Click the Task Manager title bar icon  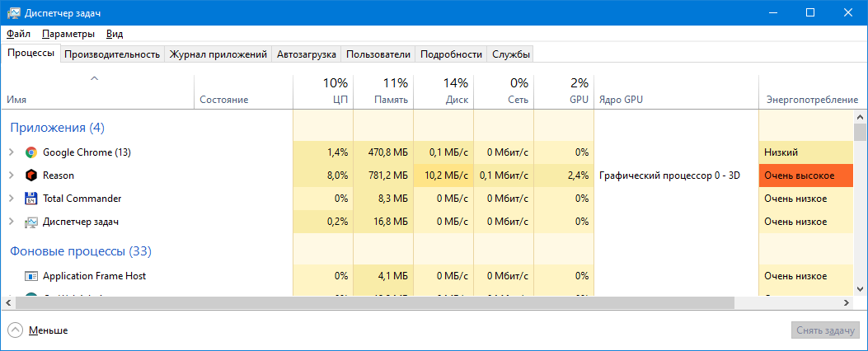pyautogui.click(x=14, y=13)
